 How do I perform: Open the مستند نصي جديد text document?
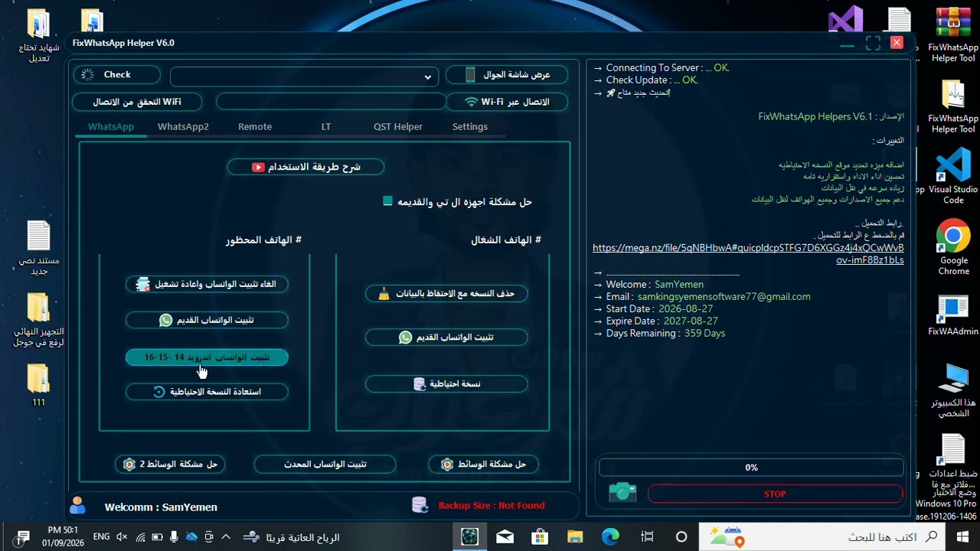click(38, 249)
